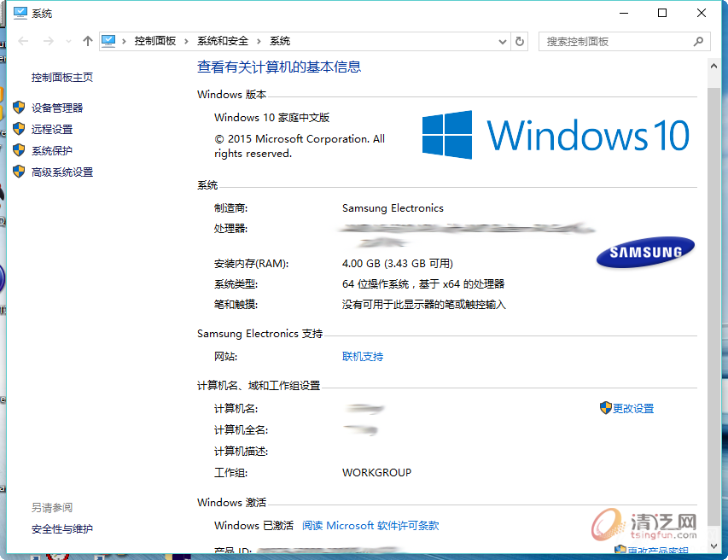Maximize the 系统 window
Viewport: 728px width, 560px height.
click(662, 13)
